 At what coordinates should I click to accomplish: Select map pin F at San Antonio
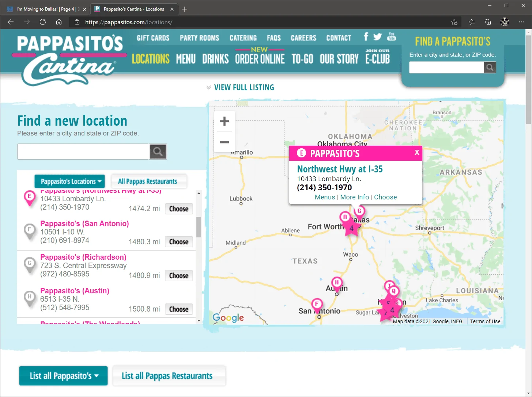pos(317,305)
